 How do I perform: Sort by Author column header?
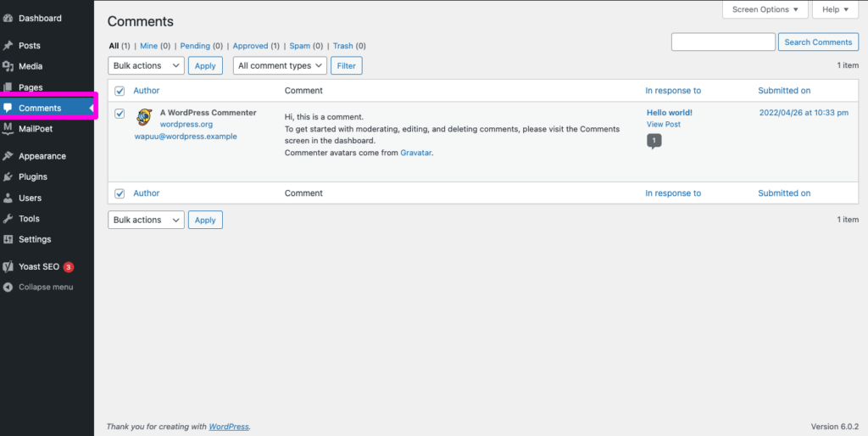point(146,91)
